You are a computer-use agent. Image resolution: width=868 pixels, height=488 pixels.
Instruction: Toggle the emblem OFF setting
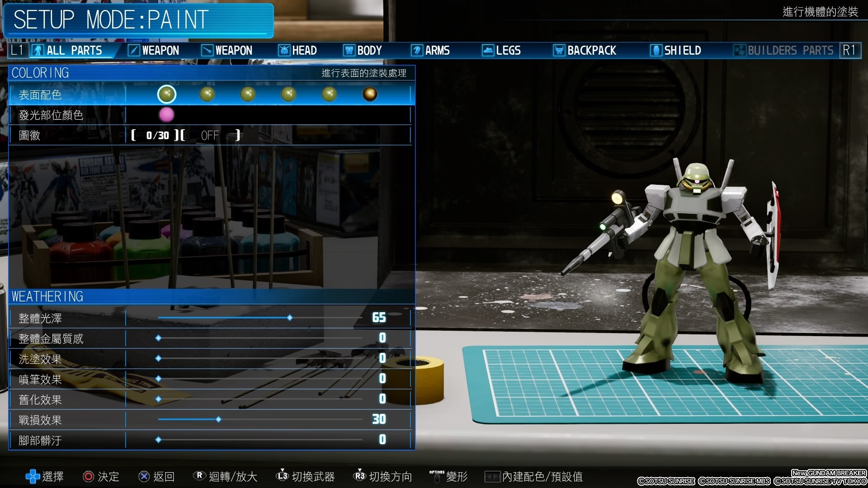pyautogui.click(x=210, y=135)
